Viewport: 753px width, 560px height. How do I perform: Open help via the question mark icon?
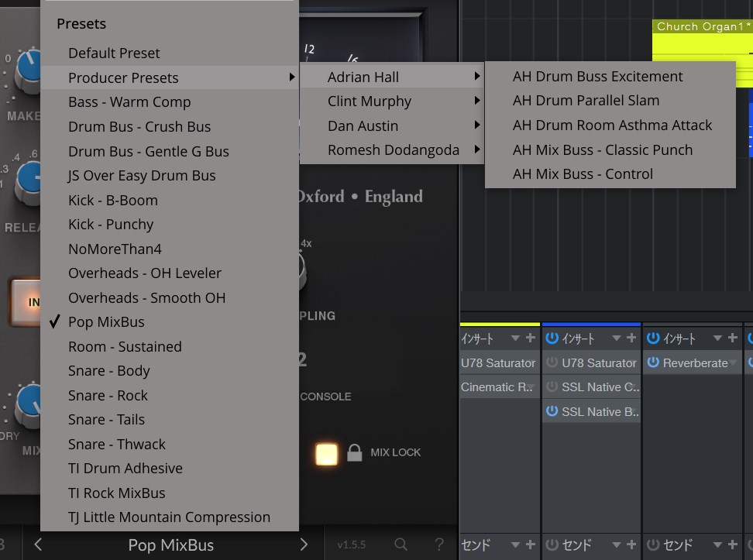click(x=439, y=545)
